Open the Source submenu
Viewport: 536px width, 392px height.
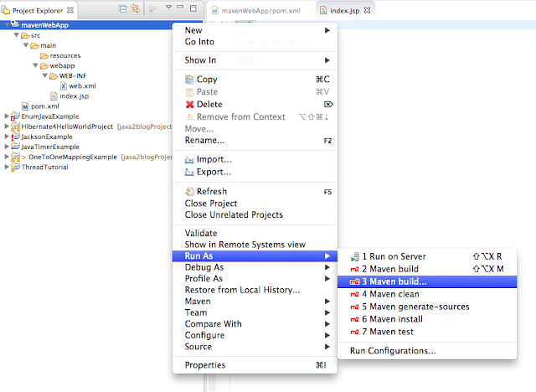pos(255,347)
